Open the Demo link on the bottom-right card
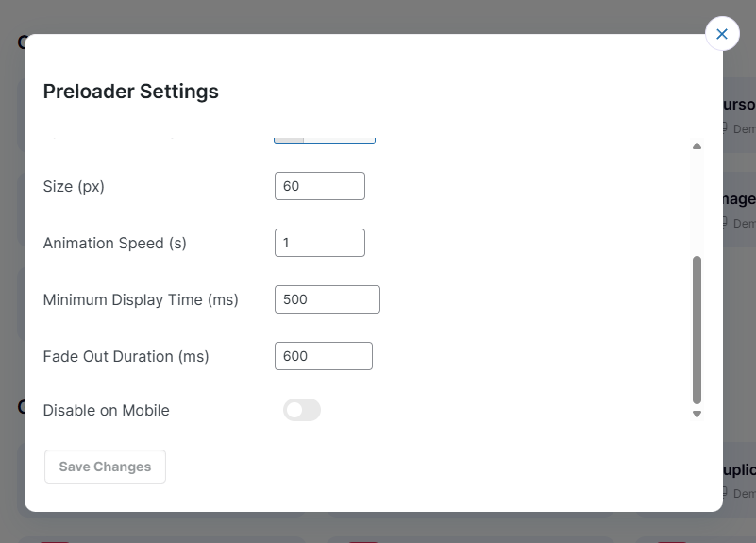Viewport: 756px width, 543px height. [x=742, y=493]
